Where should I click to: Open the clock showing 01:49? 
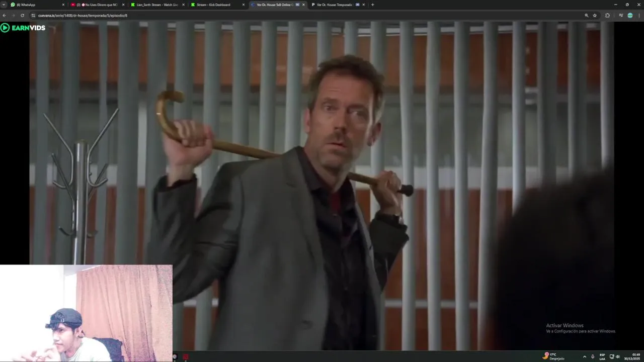(x=632, y=356)
